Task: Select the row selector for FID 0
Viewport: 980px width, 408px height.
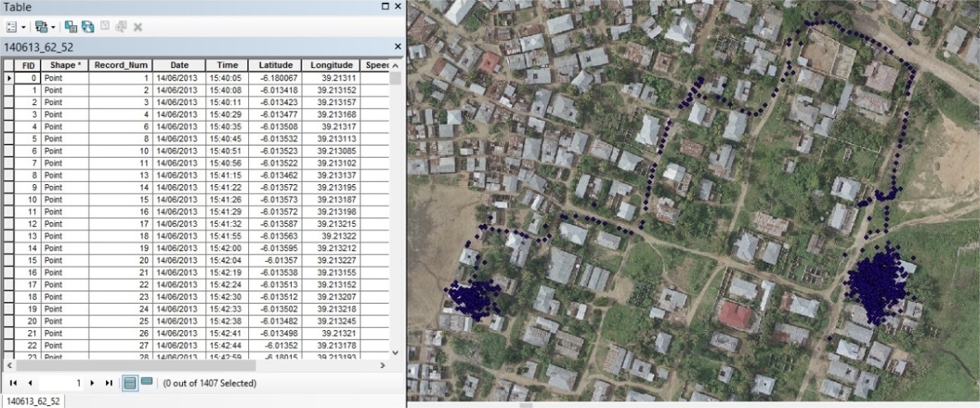Action: coord(9,78)
